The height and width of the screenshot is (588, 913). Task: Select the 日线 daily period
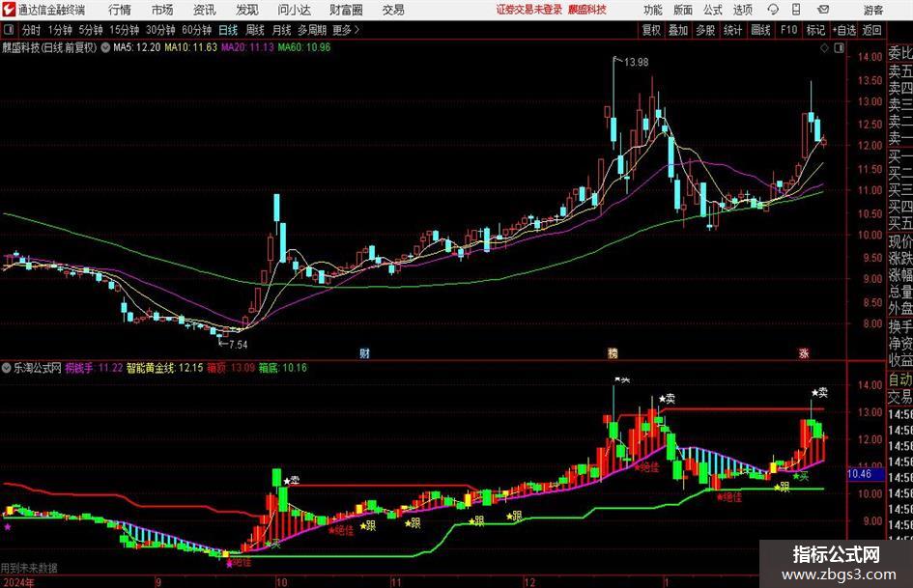(228, 30)
